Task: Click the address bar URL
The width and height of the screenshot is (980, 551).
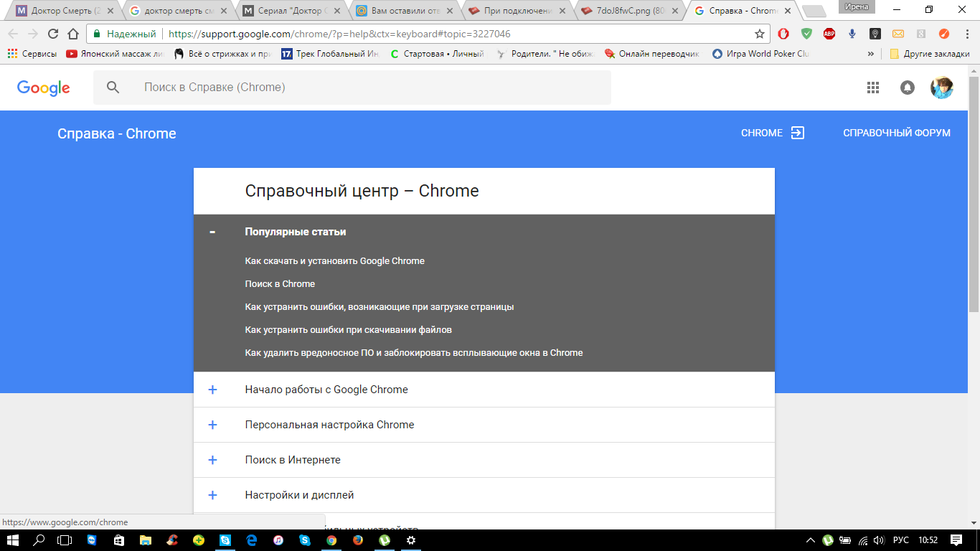Action: tap(339, 34)
